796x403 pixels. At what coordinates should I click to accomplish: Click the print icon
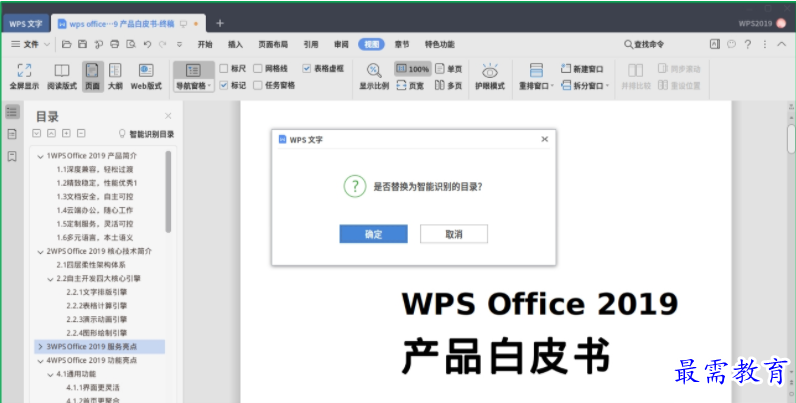coord(115,44)
